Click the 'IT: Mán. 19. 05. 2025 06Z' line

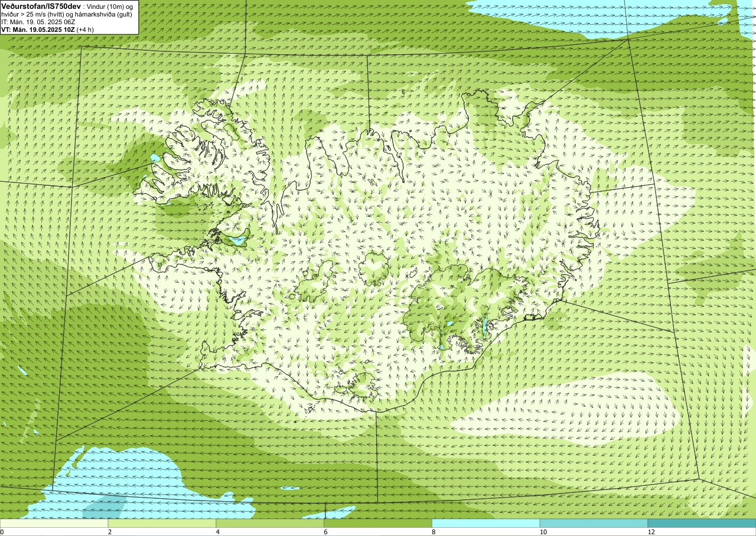[38, 22]
